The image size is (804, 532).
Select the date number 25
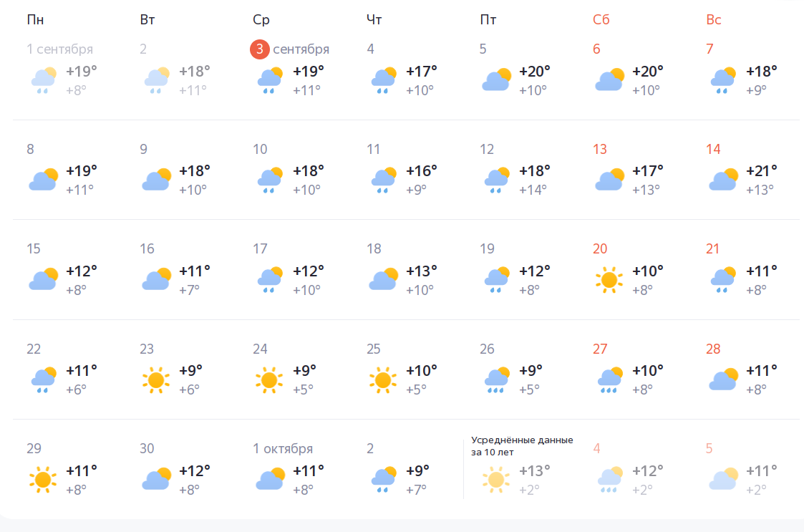[373, 349]
